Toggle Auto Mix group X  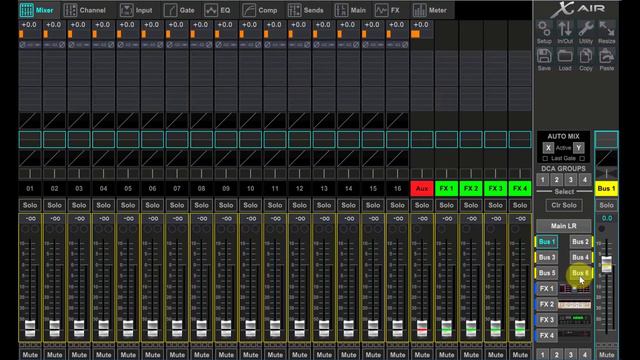(548, 148)
